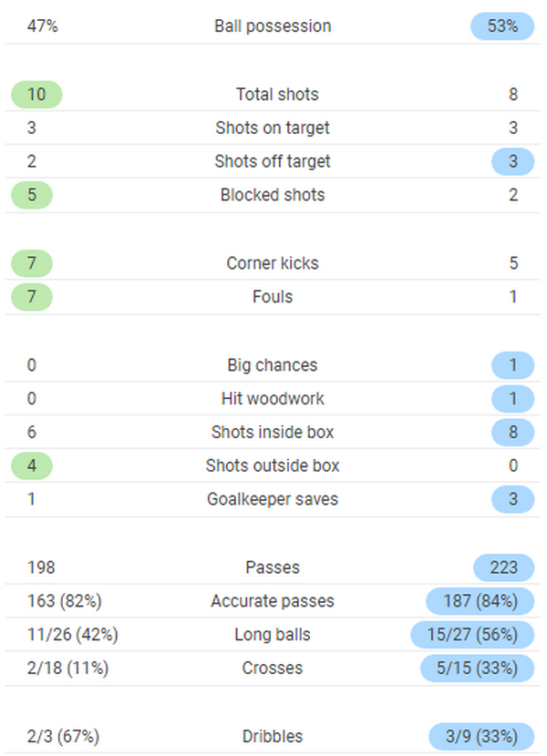This screenshot has height=756, width=547.
Task: Click the Dribbles row label
Action: (x=273, y=736)
